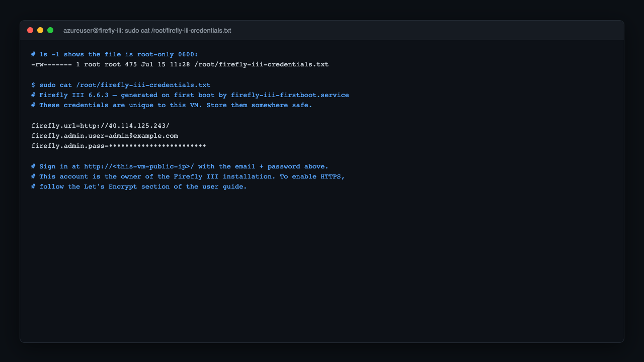
Task: Click the firefly.admin.user line
Action: click(105, 136)
